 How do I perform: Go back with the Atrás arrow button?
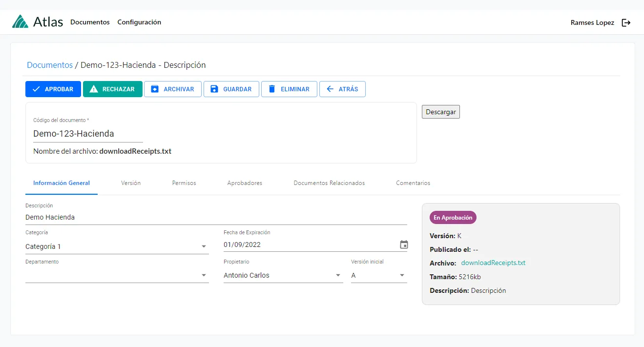click(342, 89)
